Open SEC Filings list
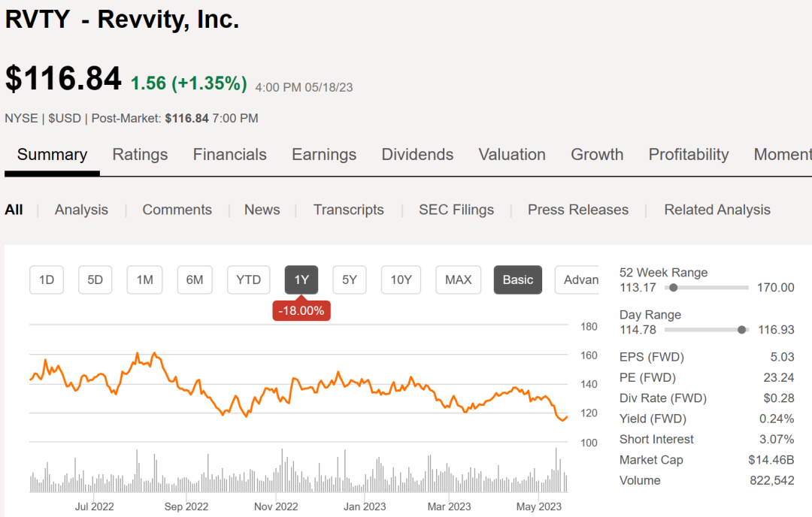This screenshot has height=517, width=812. [456, 210]
